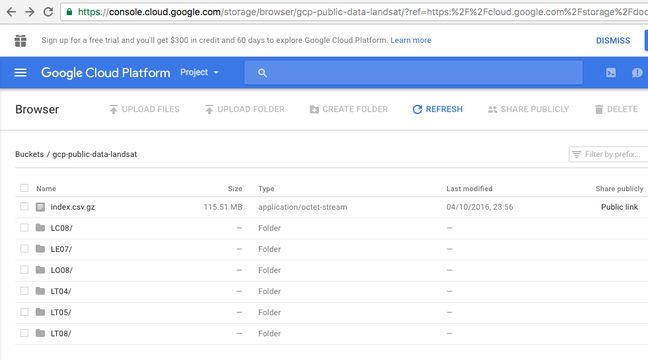648x360 pixels.
Task: Click the green secure padlock icon
Action: point(69,12)
